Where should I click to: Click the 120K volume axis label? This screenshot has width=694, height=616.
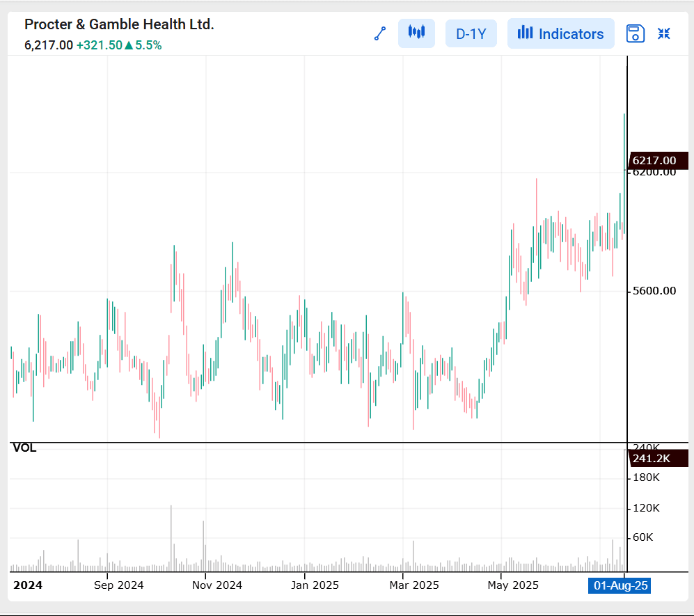[646, 508]
